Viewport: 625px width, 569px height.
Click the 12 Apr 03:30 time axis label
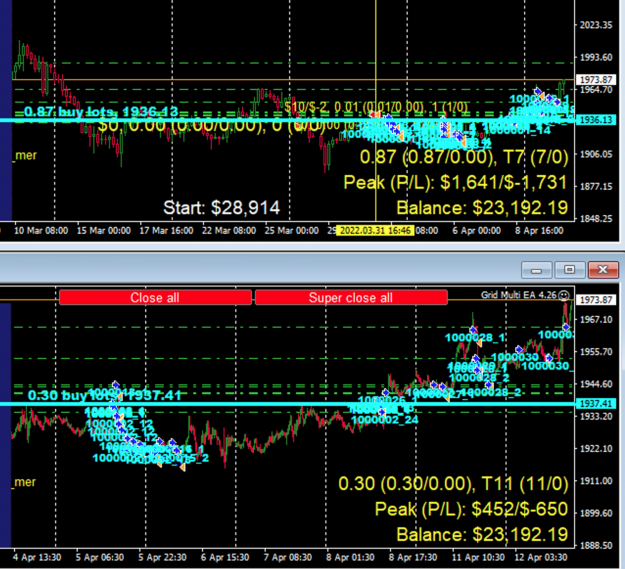[540, 557]
